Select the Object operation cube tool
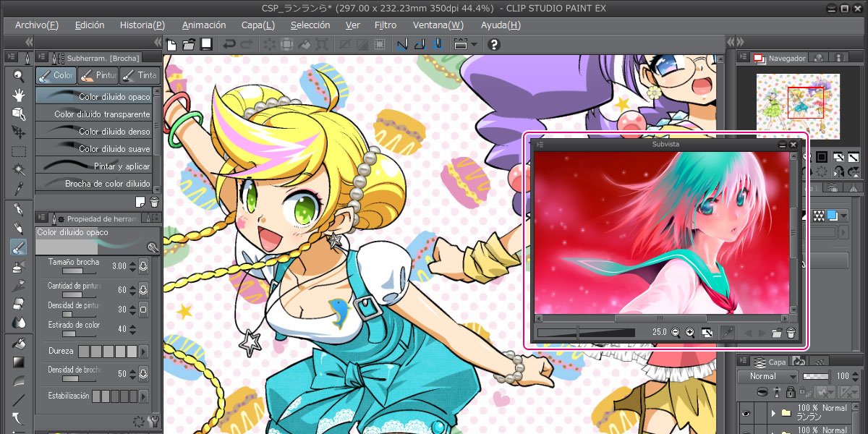This screenshot has height=434, width=868. tap(19, 114)
